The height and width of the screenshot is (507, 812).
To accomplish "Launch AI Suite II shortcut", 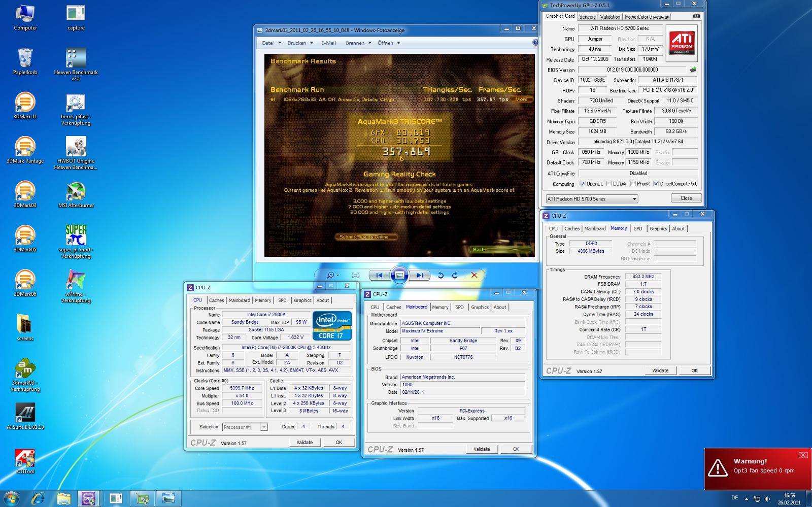I will 25,416.
